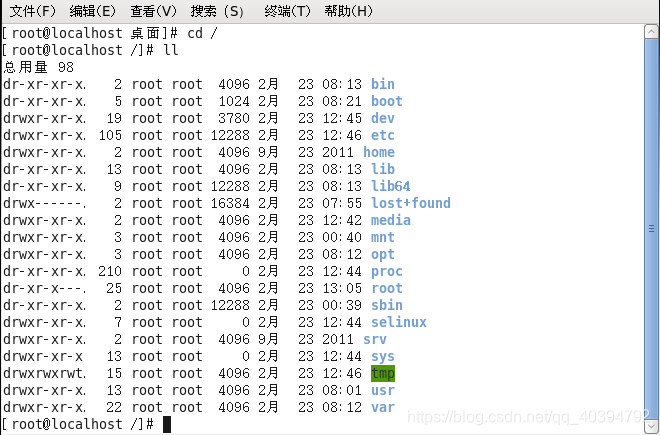The image size is (660, 435).
Task: Click the 'dev' directory name
Action: pyautogui.click(x=383, y=118)
